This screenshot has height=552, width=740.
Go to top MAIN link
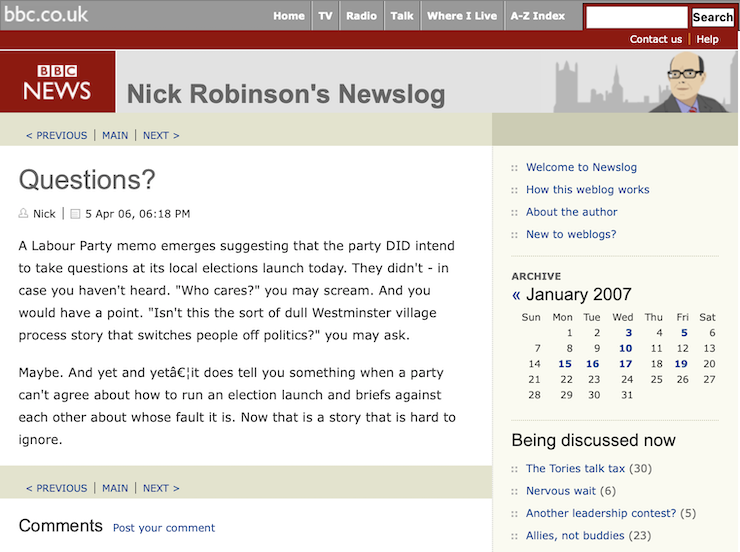(115, 135)
